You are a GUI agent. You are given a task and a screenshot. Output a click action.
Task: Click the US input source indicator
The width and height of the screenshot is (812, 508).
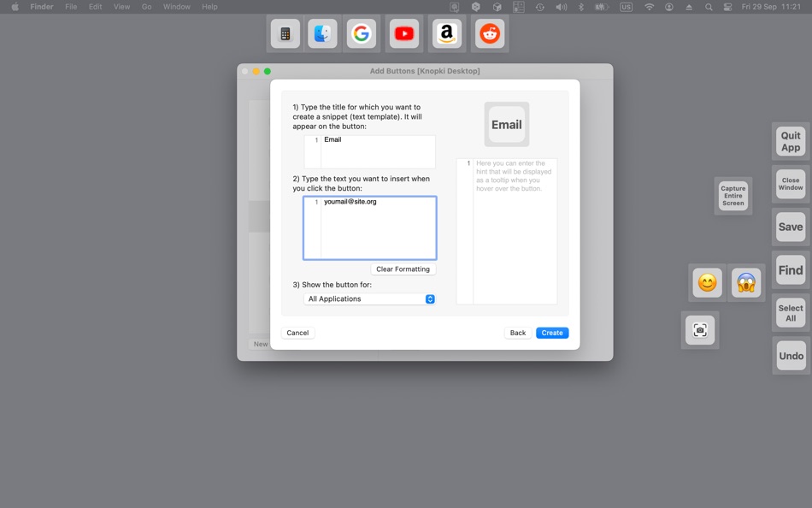click(626, 7)
